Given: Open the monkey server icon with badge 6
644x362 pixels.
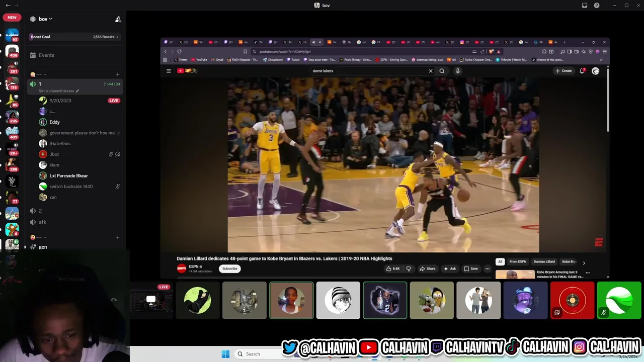Looking at the screenshot, I should pos(12,229).
